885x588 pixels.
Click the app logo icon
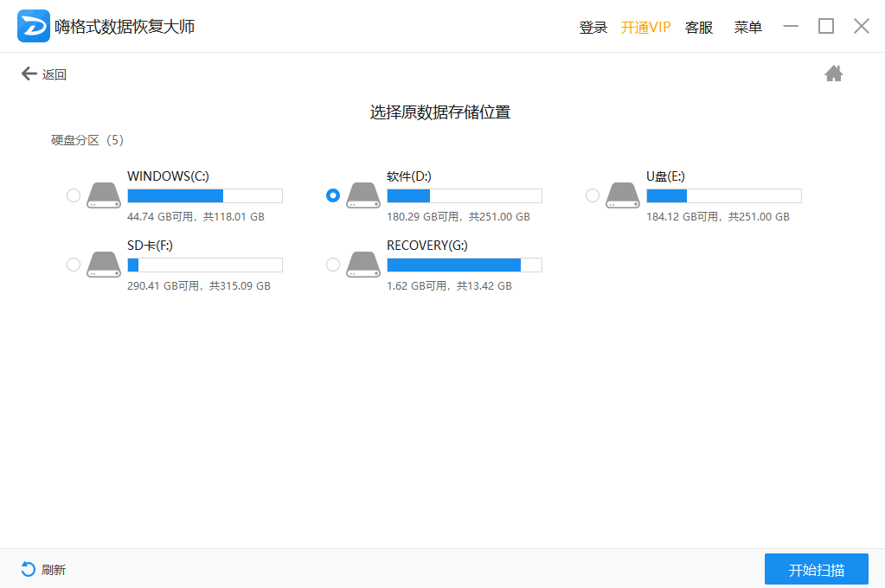(x=33, y=26)
